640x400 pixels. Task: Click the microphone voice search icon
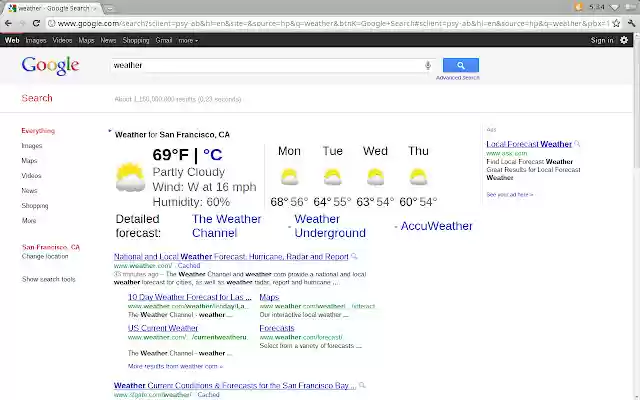tap(428, 65)
